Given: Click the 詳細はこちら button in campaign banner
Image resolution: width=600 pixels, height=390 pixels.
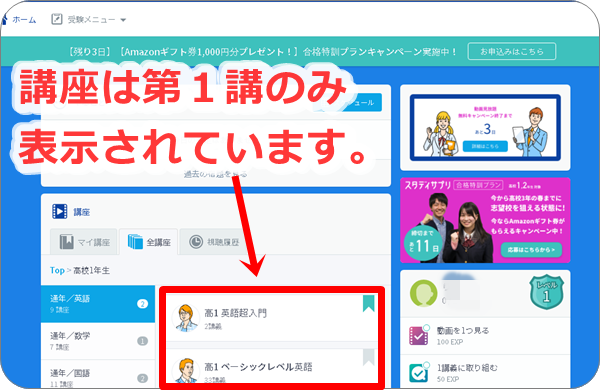Looking at the screenshot, I should click(x=485, y=146).
